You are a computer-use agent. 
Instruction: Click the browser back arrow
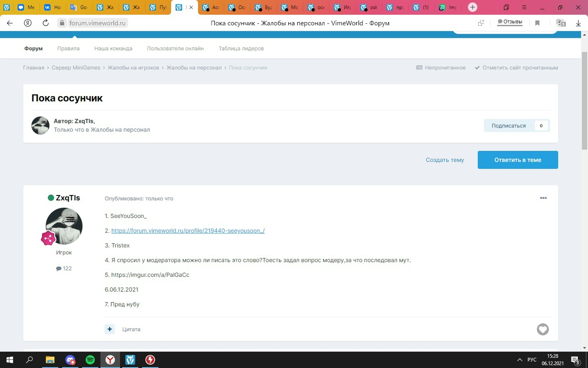[10, 23]
